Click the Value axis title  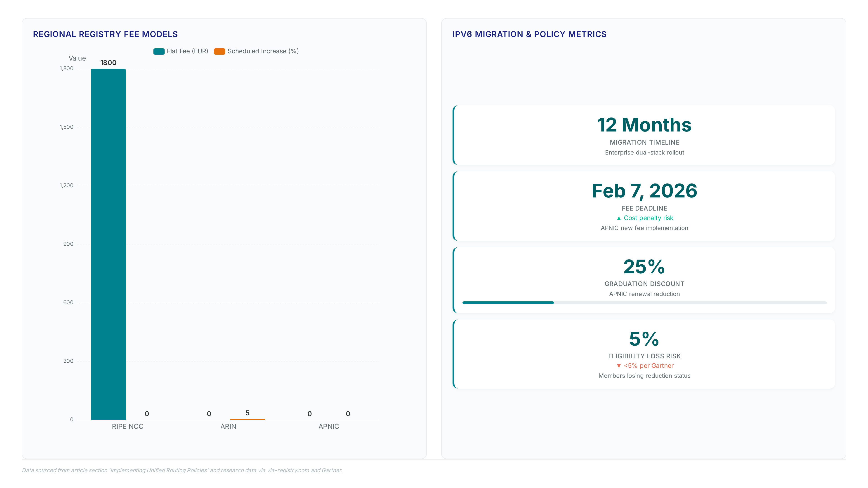(x=77, y=58)
